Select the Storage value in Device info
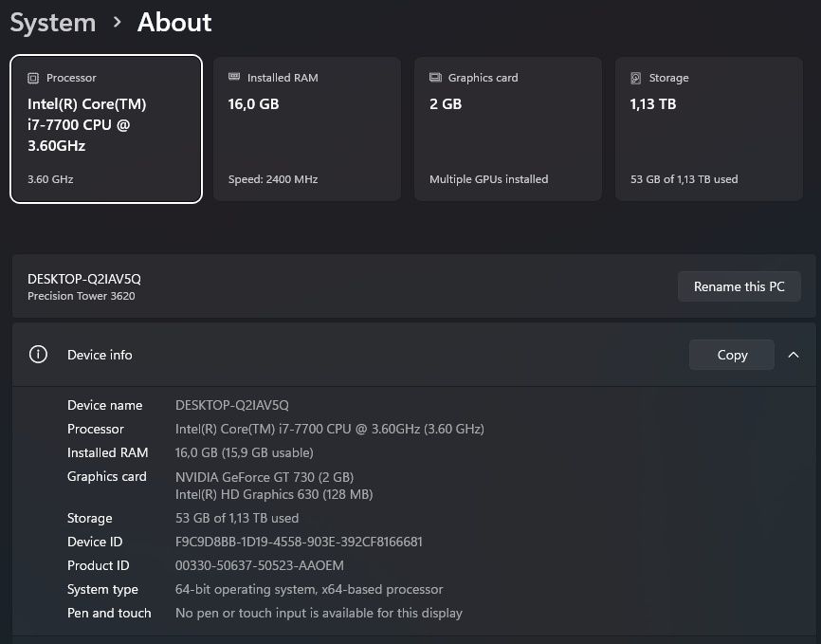821x644 pixels. pyautogui.click(x=237, y=518)
